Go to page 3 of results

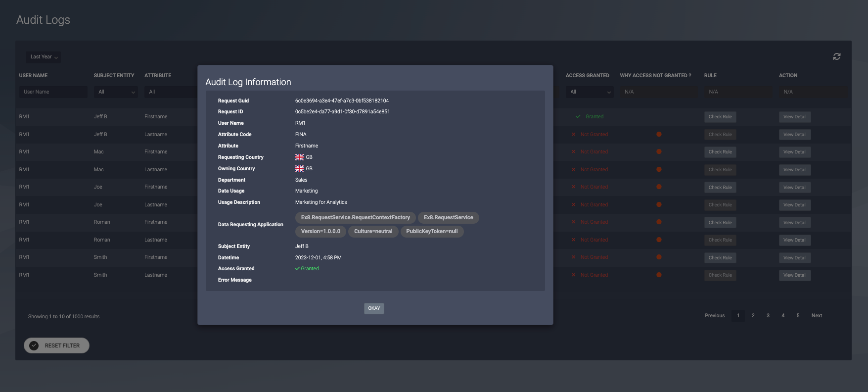click(x=768, y=316)
